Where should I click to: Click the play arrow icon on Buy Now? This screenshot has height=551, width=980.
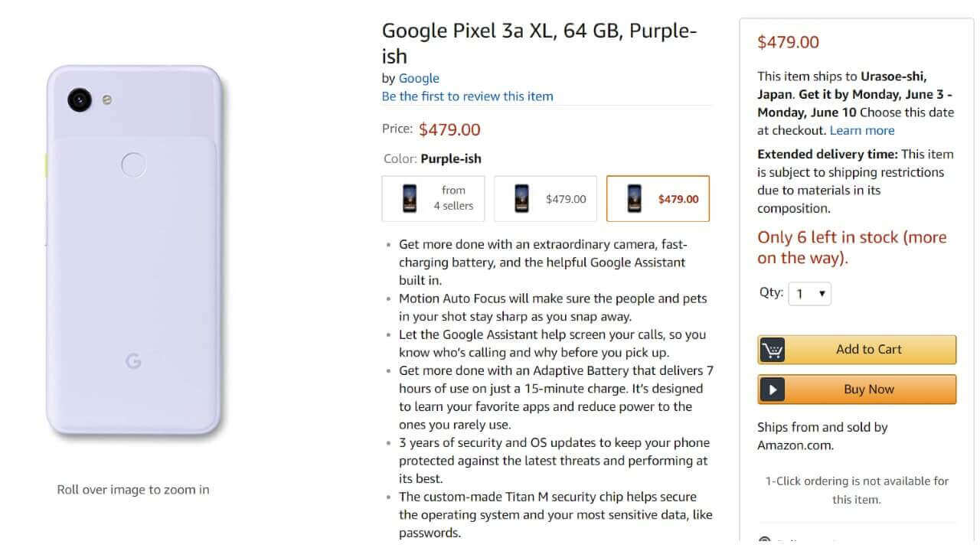(x=773, y=390)
